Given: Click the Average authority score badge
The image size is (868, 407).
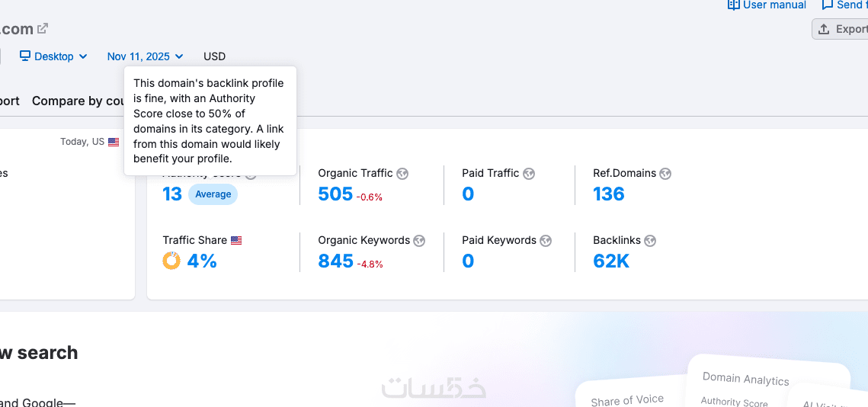Looking at the screenshot, I should [x=213, y=194].
